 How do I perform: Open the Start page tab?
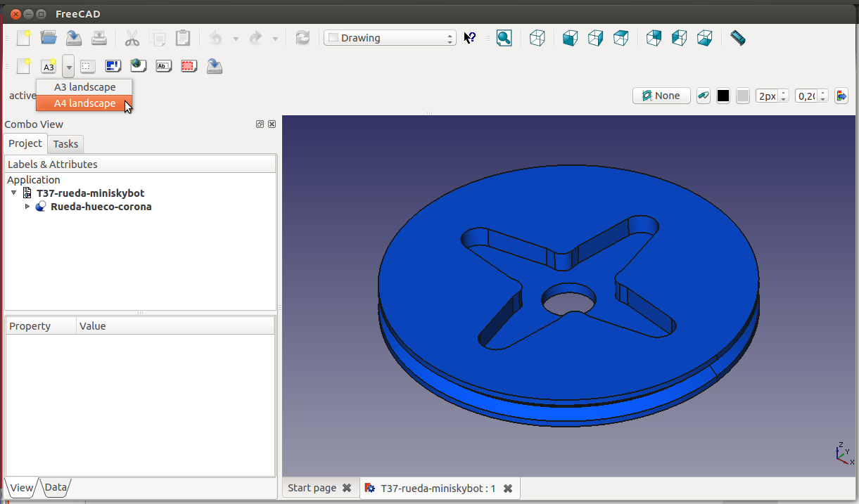point(312,488)
